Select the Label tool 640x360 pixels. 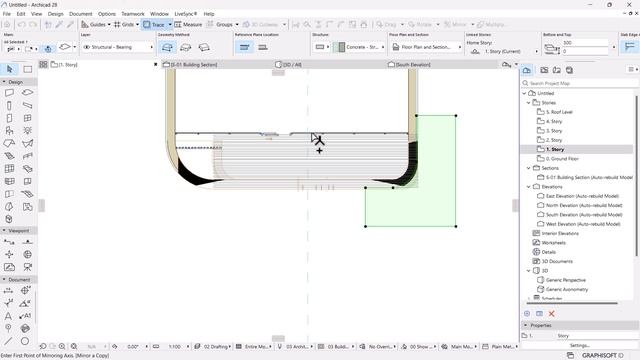[25, 316]
